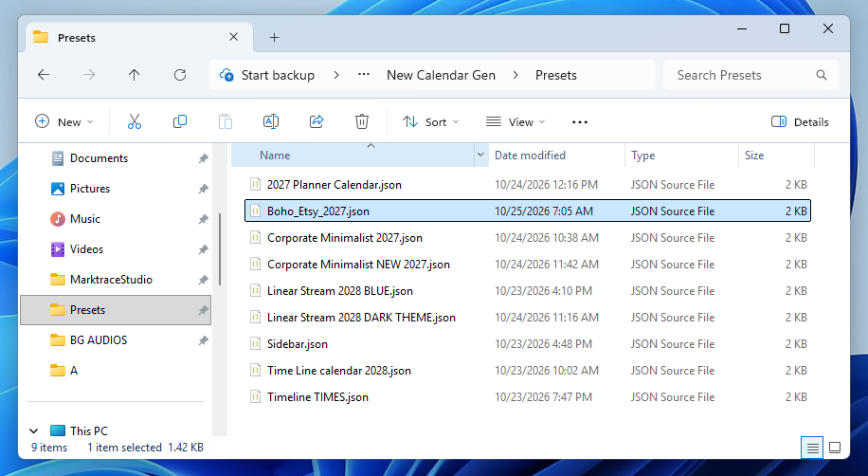The image size is (868, 476).
Task: Switch to large thumbnails view icon
Action: point(835,448)
